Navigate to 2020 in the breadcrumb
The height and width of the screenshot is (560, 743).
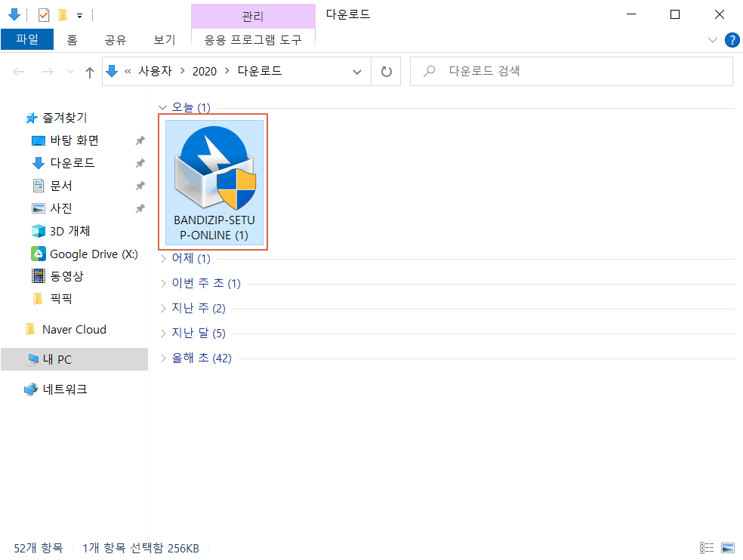[x=204, y=72]
